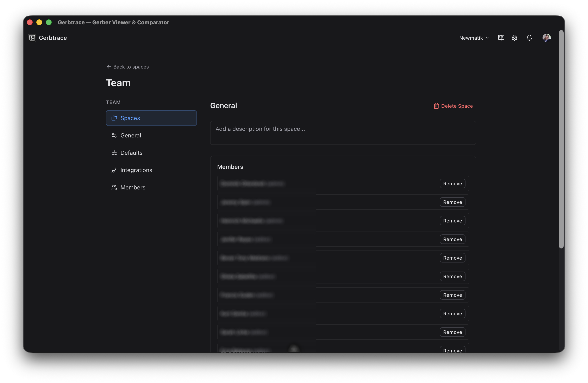Viewport: 588px width, 383px height.
Task: Expand the Newmatik team dropdown
Action: [474, 38]
